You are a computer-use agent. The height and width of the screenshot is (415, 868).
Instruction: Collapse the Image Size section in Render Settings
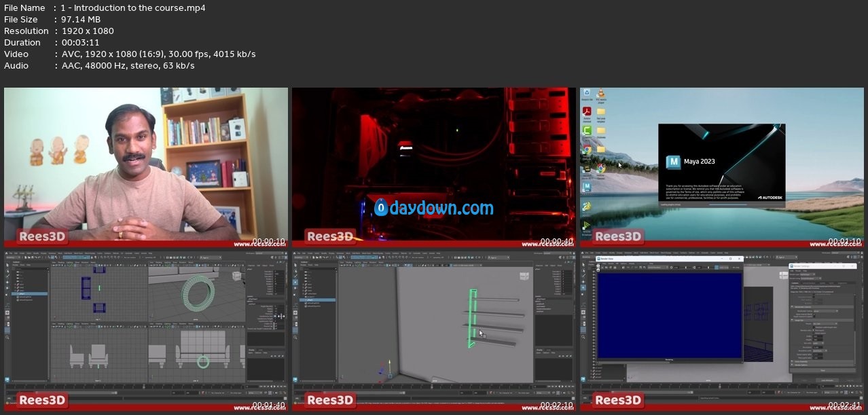(x=792, y=320)
